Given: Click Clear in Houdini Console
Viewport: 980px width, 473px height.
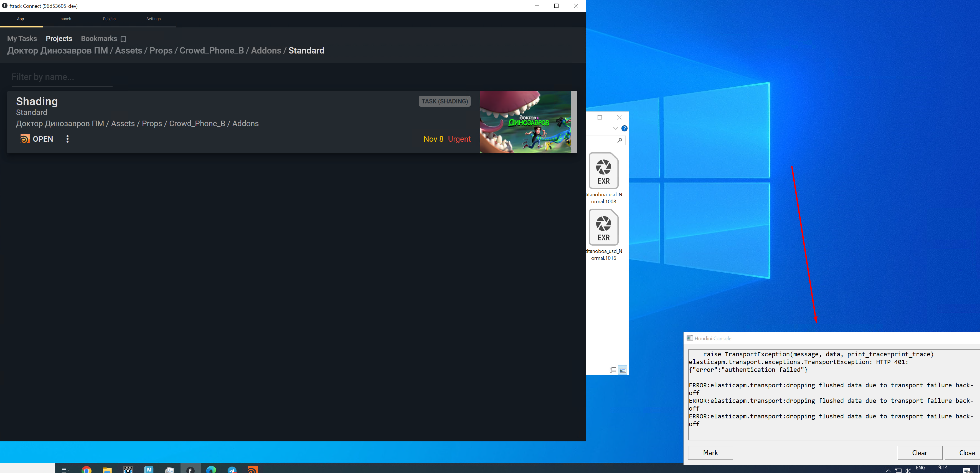Looking at the screenshot, I should [x=920, y=452].
